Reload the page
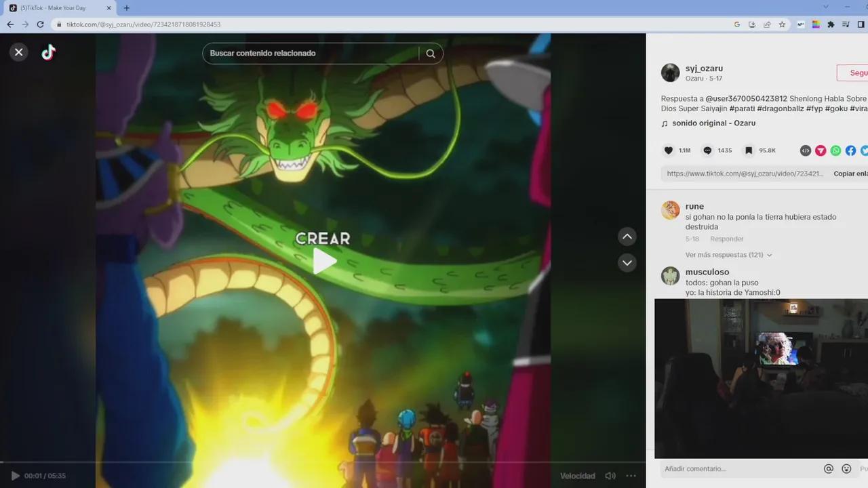 40,24
